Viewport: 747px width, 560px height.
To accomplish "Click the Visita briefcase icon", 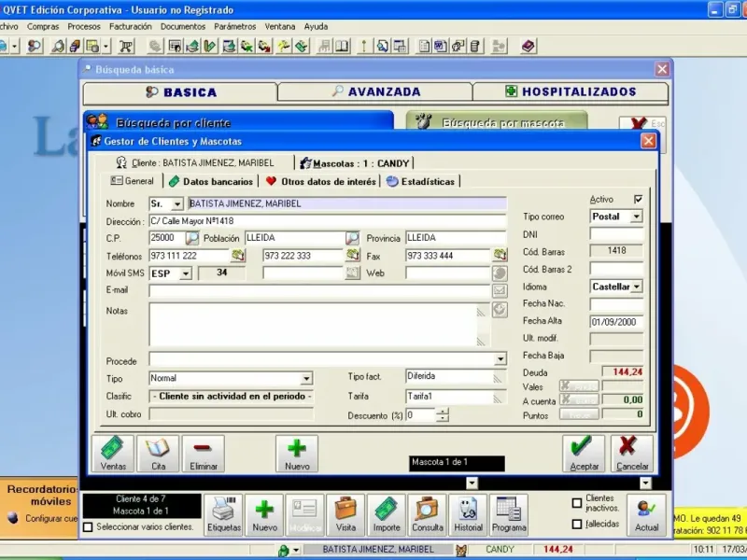I will (x=345, y=514).
